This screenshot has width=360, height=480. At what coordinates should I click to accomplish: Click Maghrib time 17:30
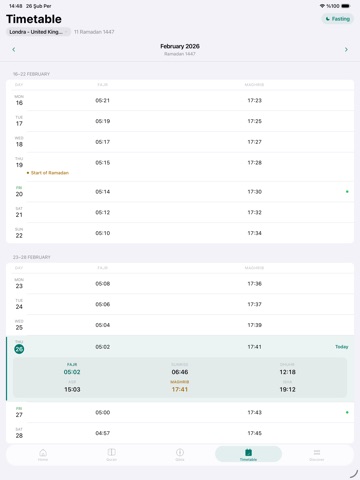[255, 192]
